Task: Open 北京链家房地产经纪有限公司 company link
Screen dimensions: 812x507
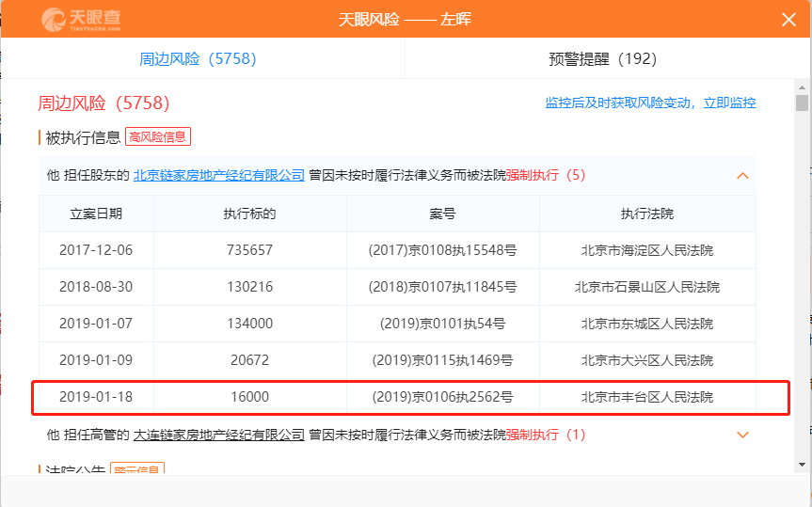Action: 219,175
